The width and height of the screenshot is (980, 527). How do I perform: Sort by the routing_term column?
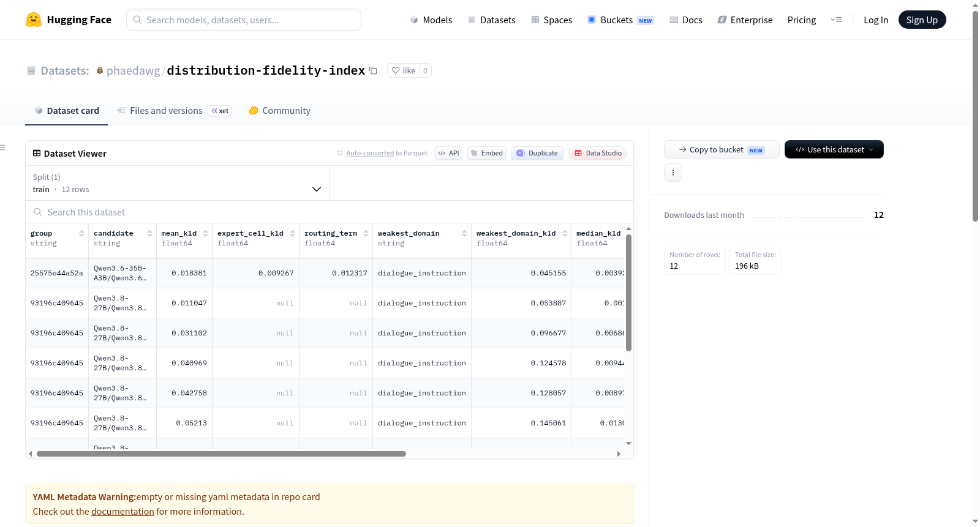tap(366, 233)
